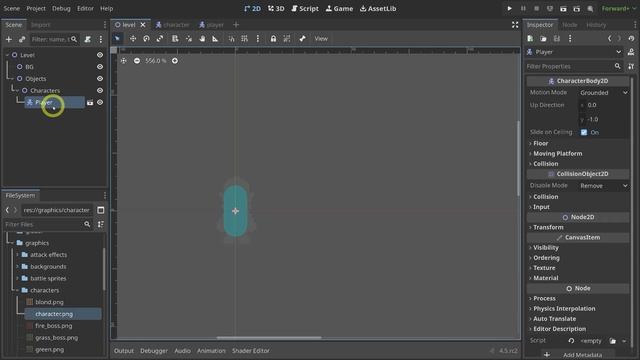The width and height of the screenshot is (640, 360).
Task: Switch to 3D workspace
Action: click(276, 9)
